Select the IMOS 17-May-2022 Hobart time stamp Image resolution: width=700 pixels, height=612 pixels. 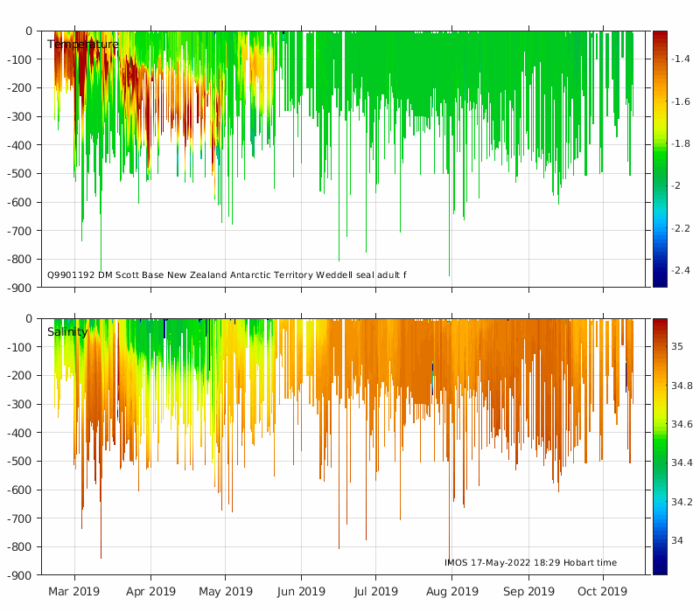[x=530, y=562]
